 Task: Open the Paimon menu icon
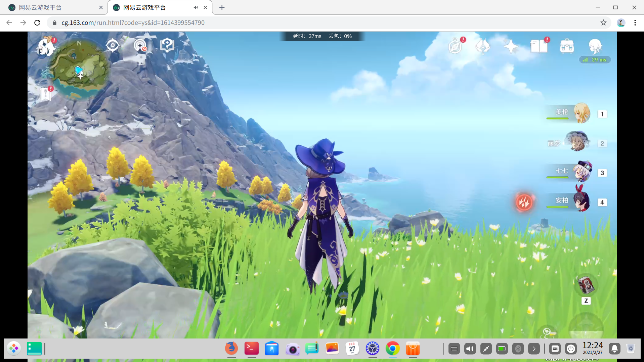tap(46, 47)
